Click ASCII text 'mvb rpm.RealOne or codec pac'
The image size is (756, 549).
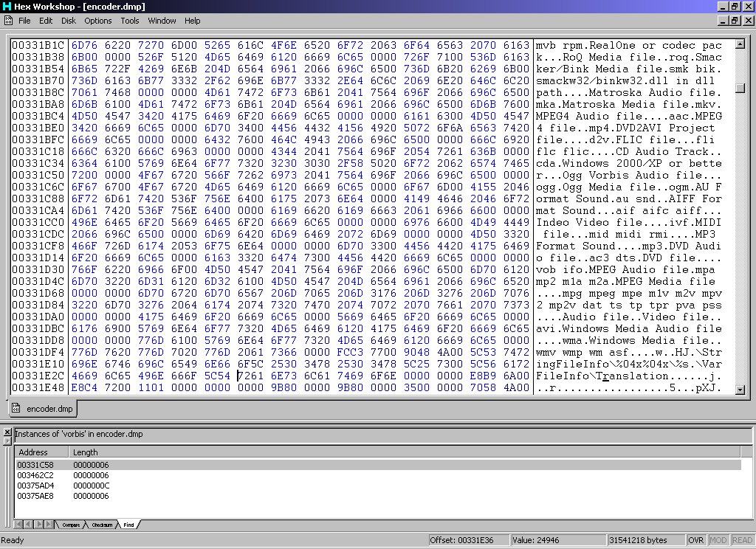coord(629,45)
